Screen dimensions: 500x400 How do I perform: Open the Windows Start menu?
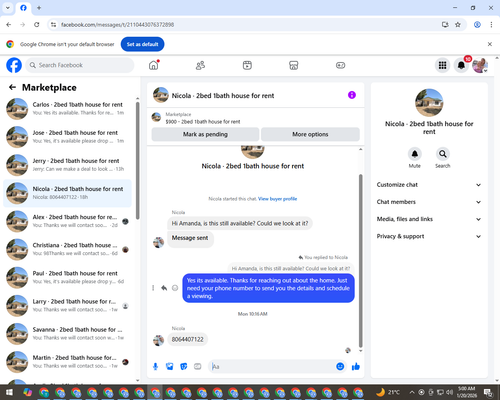coord(9,392)
